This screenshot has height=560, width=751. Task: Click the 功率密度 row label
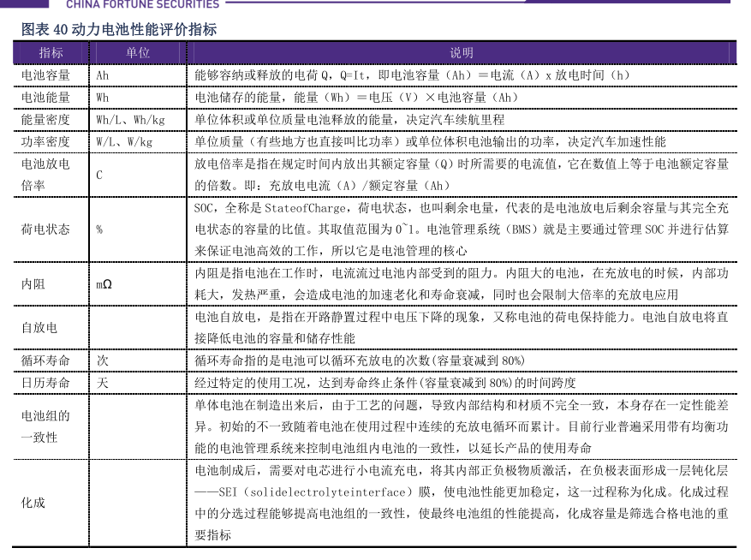45,142
